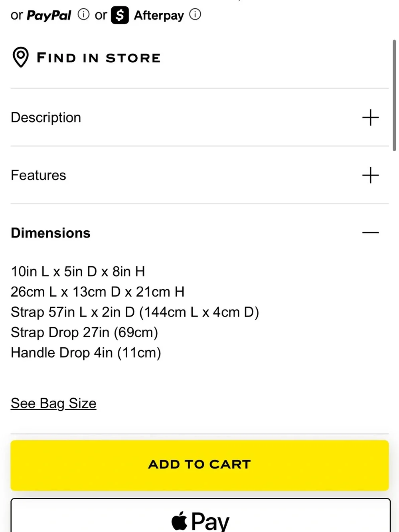Collapse Dimensions with the minus icon
This screenshot has width=399, height=532.
370,233
